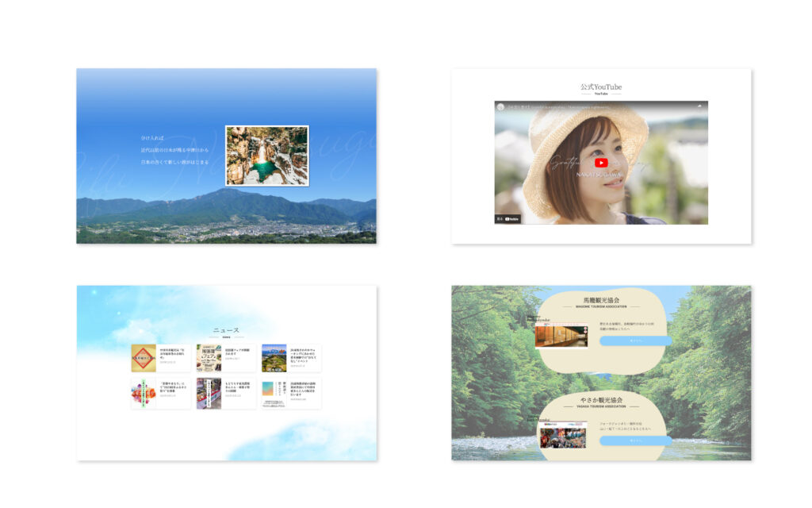Click the waterfall photo on the hero banner
The height and width of the screenshot is (508, 812).
point(267,156)
